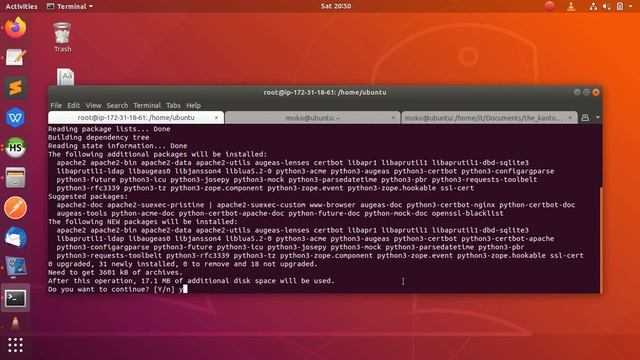Open the Edit menu
The image size is (640, 360).
(73, 105)
